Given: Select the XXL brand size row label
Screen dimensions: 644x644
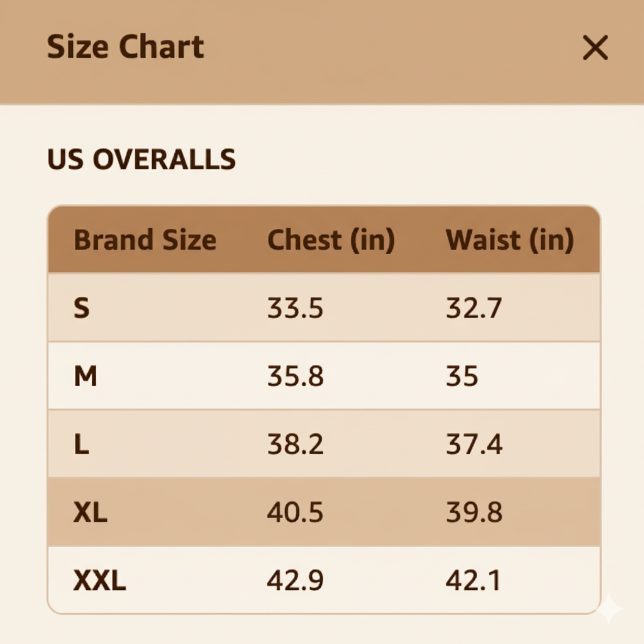Looking at the screenshot, I should [99, 581].
